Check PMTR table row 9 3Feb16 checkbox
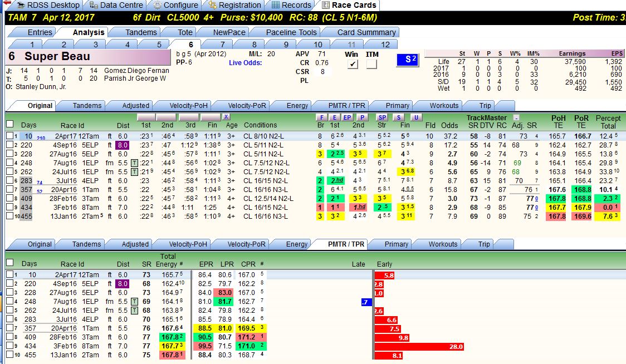This screenshot has height=364, width=626. click(9, 346)
